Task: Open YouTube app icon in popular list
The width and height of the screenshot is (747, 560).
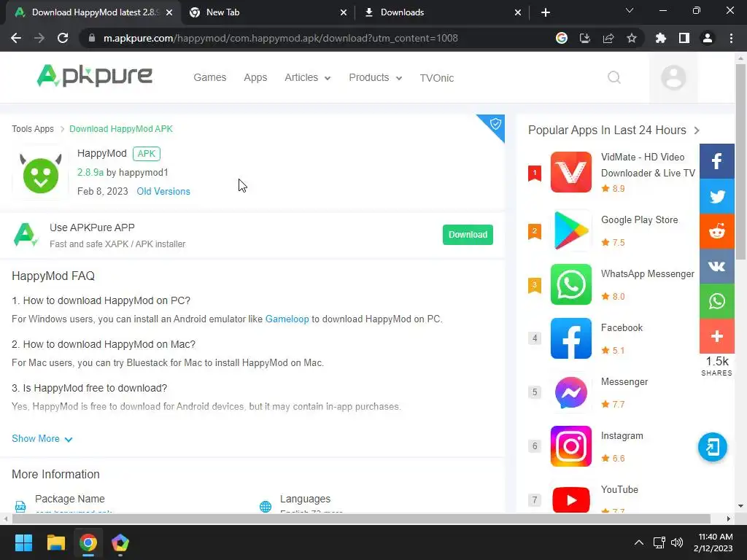Action: [x=570, y=499]
